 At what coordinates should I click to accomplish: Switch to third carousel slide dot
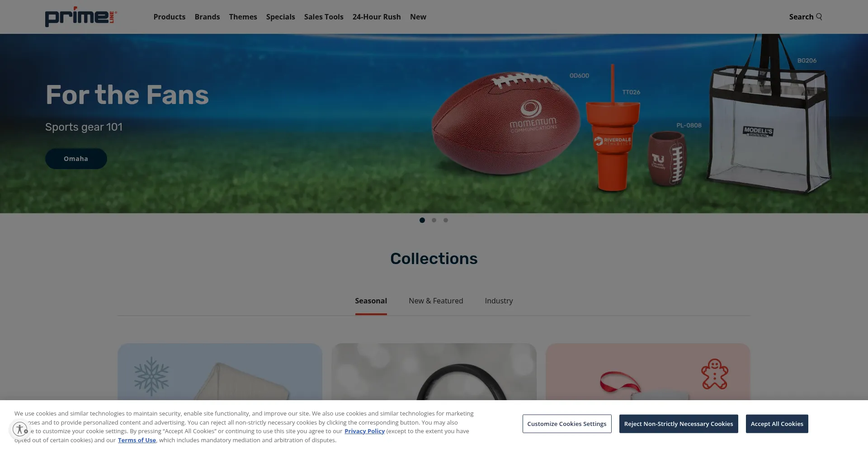click(x=446, y=220)
